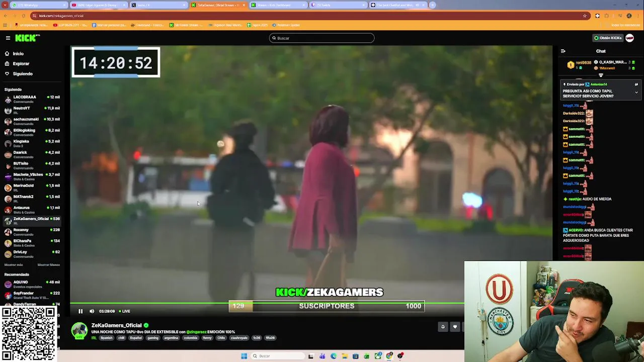
Task: Collapse the chat panel arrow icon
Action: tap(563, 51)
